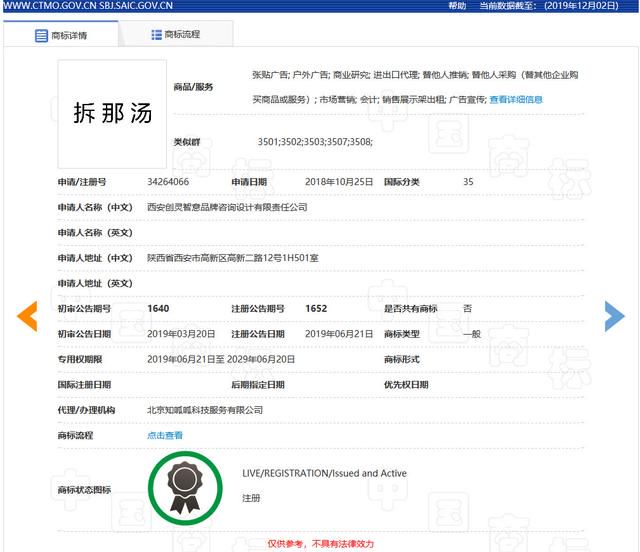Image resolution: width=640 pixels, height=552 pixels.
Task: Select the 注册 status text under the badge
Action: point(251,498)
